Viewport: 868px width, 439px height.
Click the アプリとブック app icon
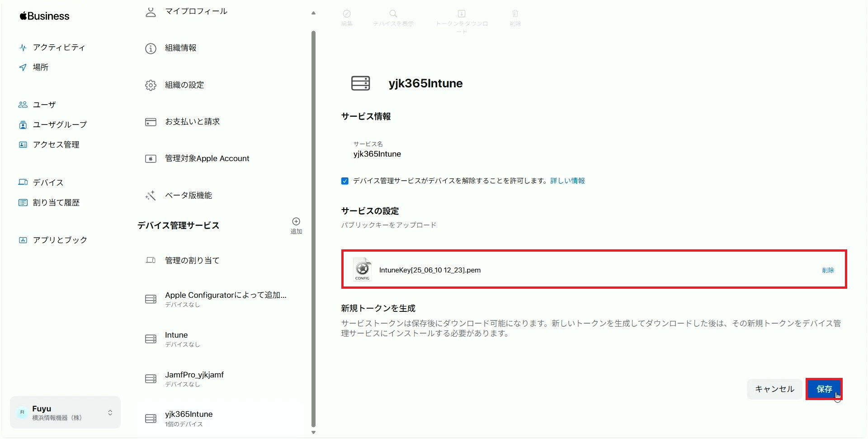tap(23, 240)
